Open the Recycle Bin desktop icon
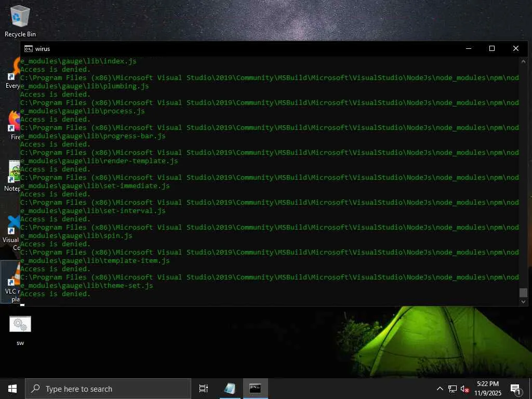This screenshot has width=532, height=399. (x=20, y=21)
